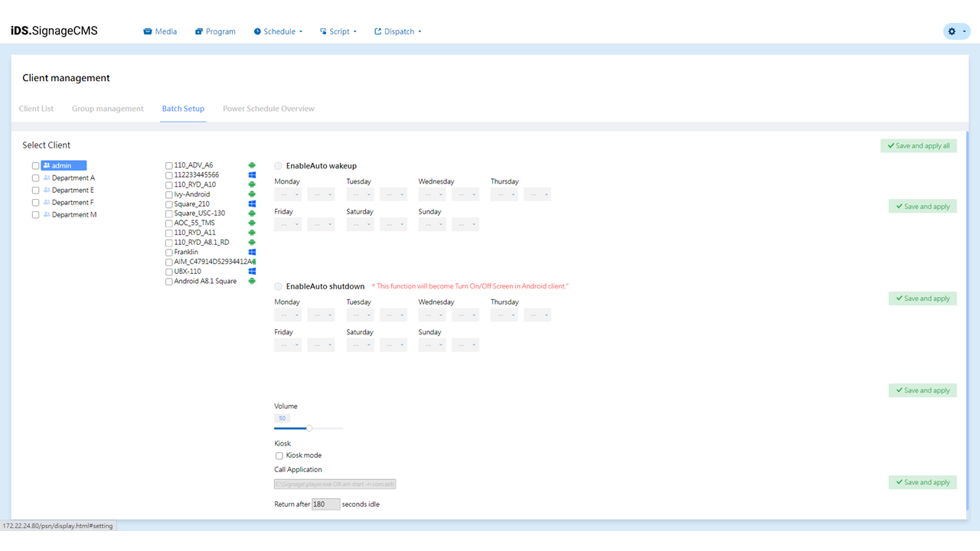Click the group icon beside Department A
This screenshot has width=980, height=551.
47,178
